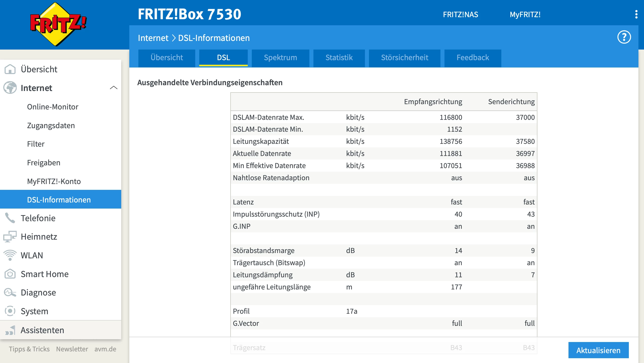Open the Statistik tab
Image resolution: width=644 pixels, height=363 pixels.
point(339,58)
